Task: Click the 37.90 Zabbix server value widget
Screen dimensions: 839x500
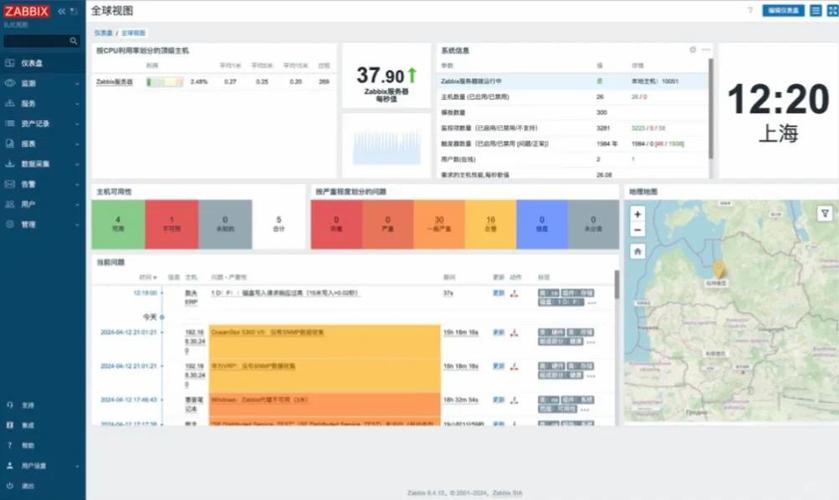Action: (386, 75)
